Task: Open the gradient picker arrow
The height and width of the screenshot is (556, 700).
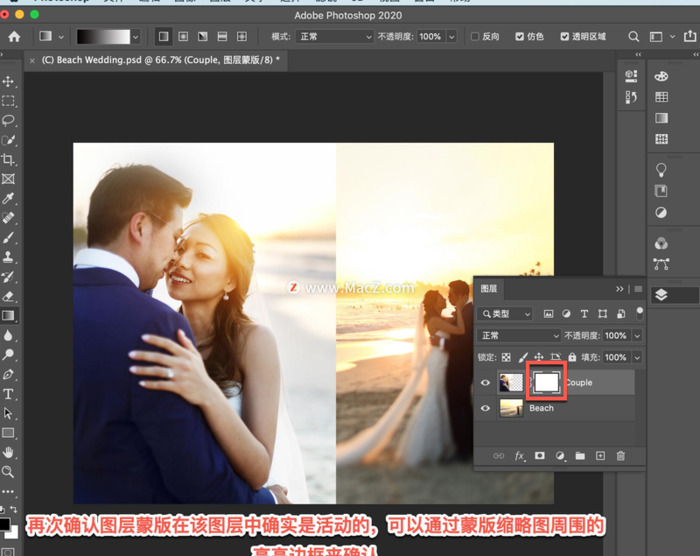Action: coord(136,37)
